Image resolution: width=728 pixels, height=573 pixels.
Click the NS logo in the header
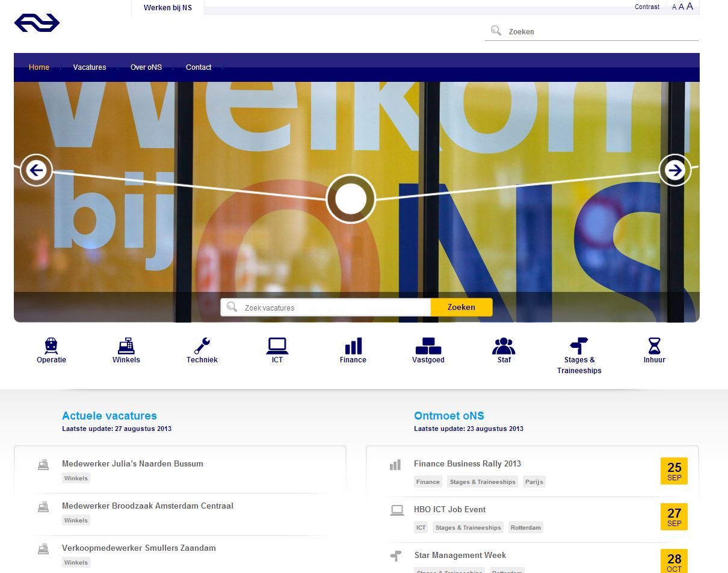(37, 23)
